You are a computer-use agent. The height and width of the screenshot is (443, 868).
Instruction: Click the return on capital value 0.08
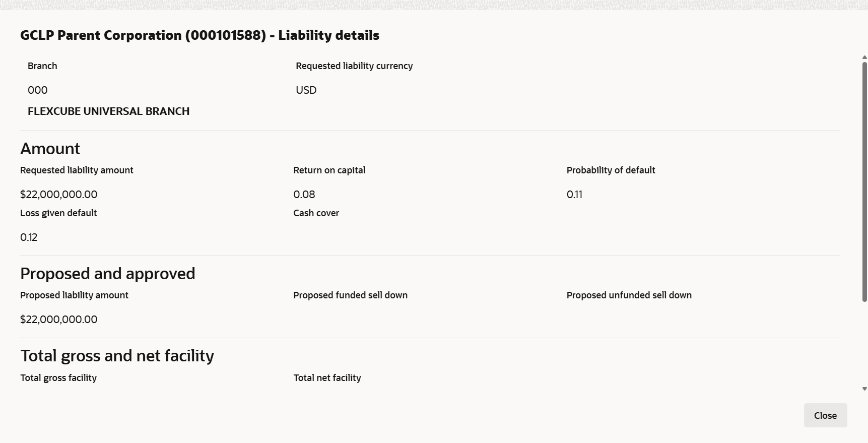(x=304, y=195)
